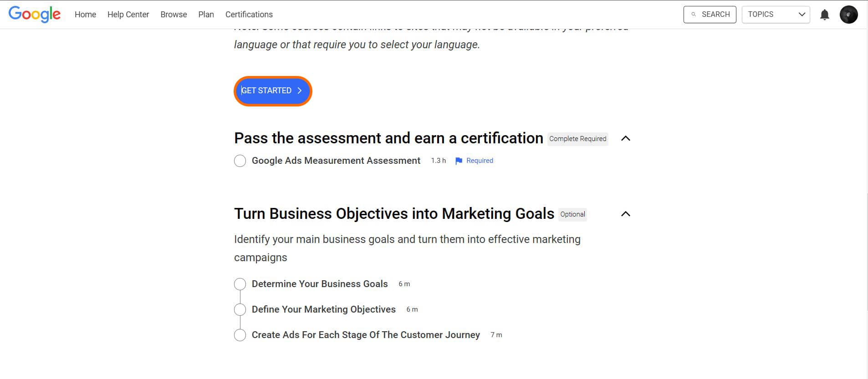868x379 pixels.
Task: Open Google Ads Measurement Assessment link
Action: coord(336,161)
